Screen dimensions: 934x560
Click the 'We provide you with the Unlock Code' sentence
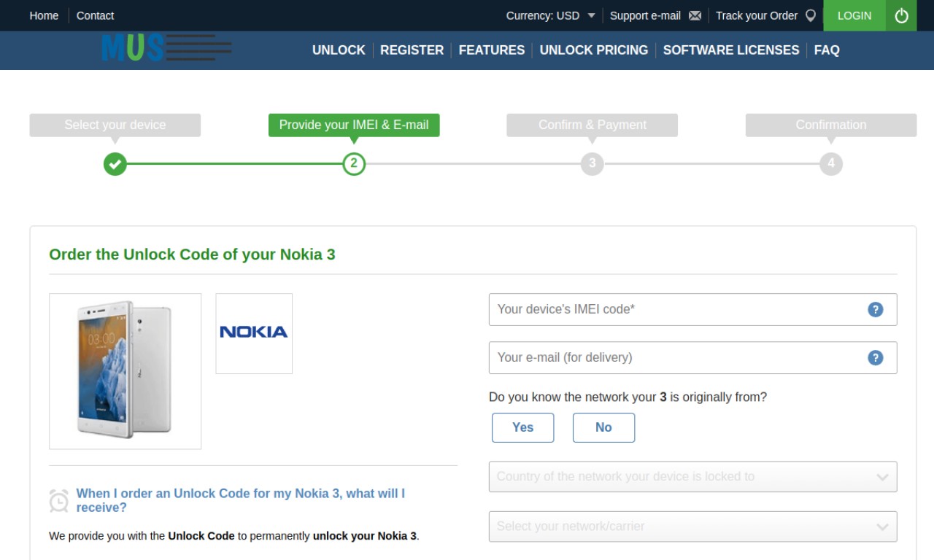(234, 536)
